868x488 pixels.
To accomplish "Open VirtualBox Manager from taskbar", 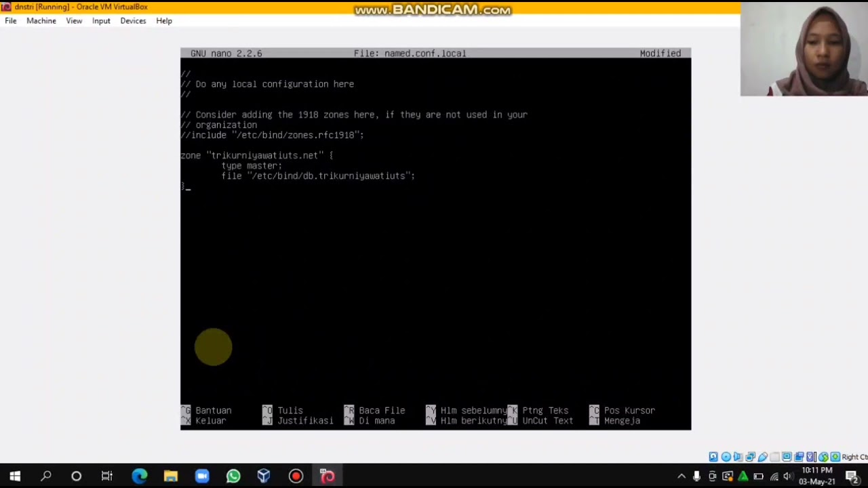I will click(x=264, y=476).
